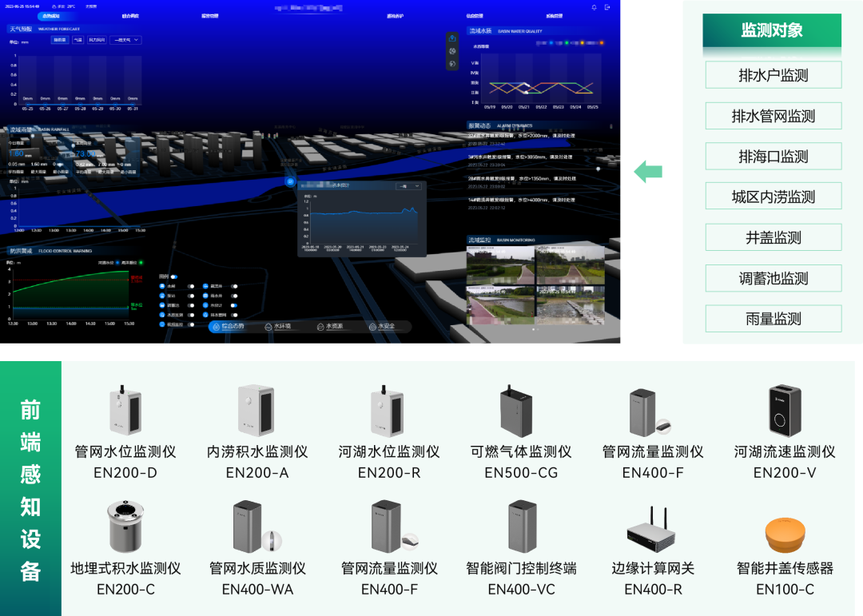Screen dimensions: 863x616
Task: Click the globe icon in map toolbar
Action: 452,64
